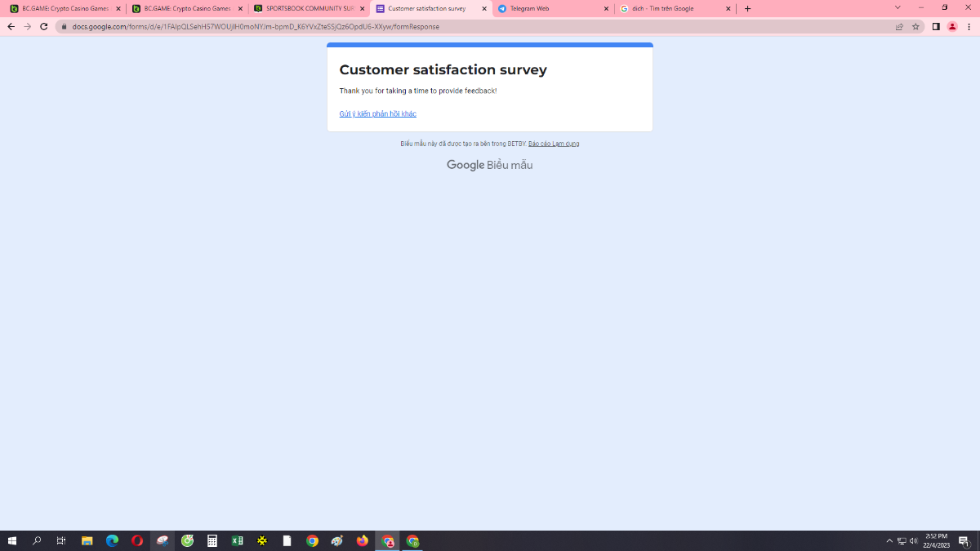Open the Chrome profile avatar
The height and width of the screenshot is (551, 980).
coord(952,26)
